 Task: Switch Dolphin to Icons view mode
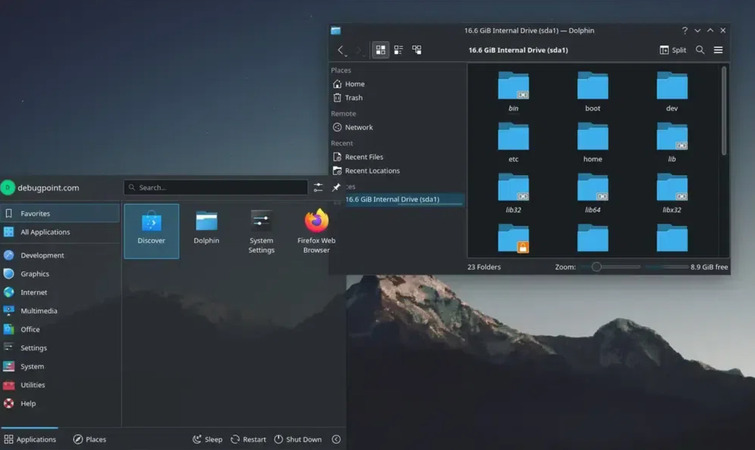[x=380, y=50]
